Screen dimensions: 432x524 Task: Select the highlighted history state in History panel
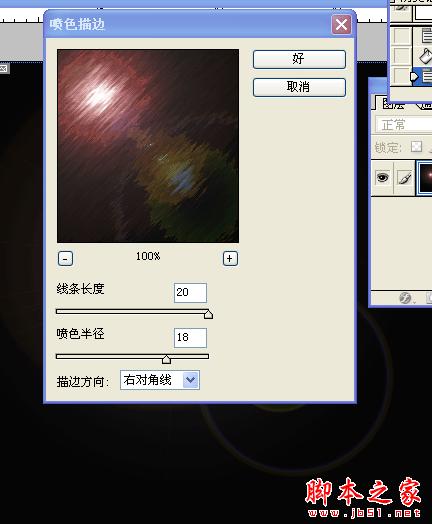click(423, 76)
